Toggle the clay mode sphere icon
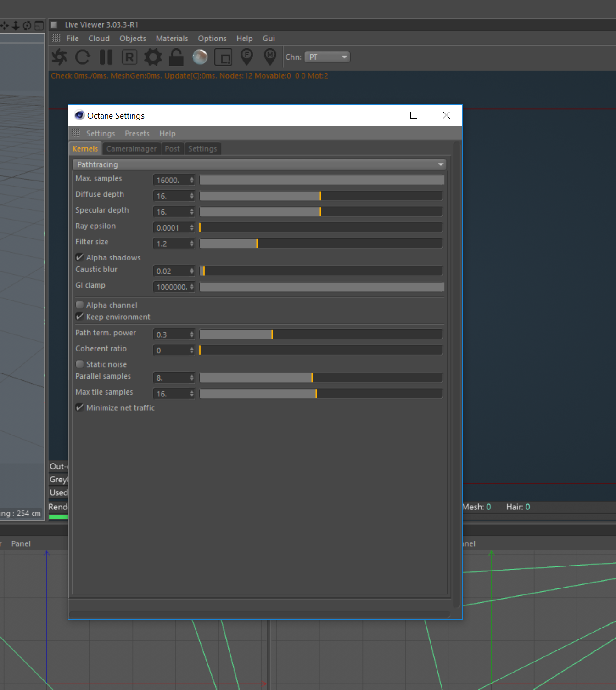This screenshot has height=690, width=616. coord(200,57)
